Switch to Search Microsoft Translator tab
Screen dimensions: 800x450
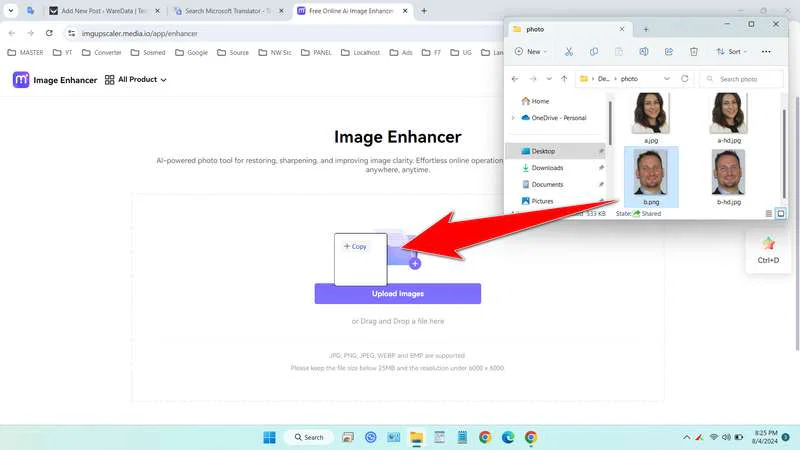228,11
